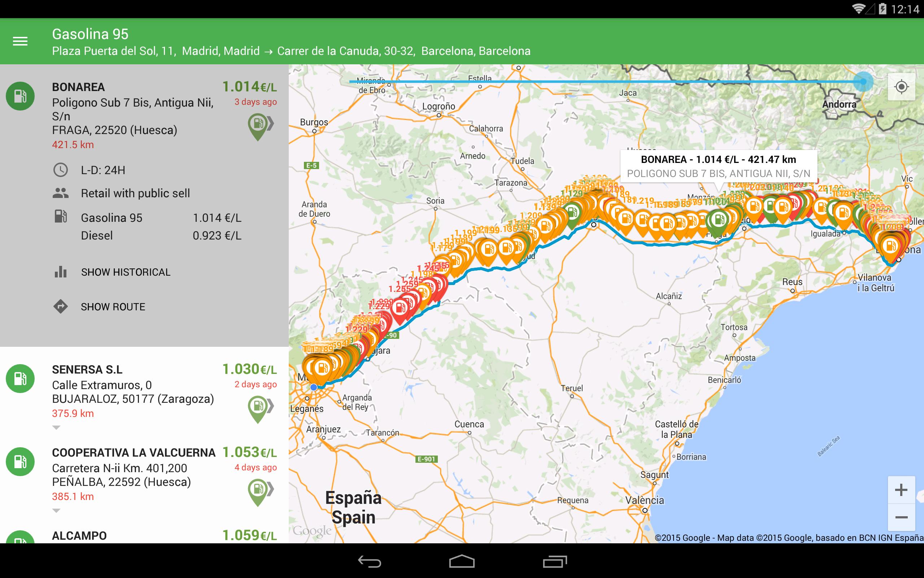Click COOPERATIVA LA VALCUERNA station name
This screenshot has height=578, width=924.
134,453
